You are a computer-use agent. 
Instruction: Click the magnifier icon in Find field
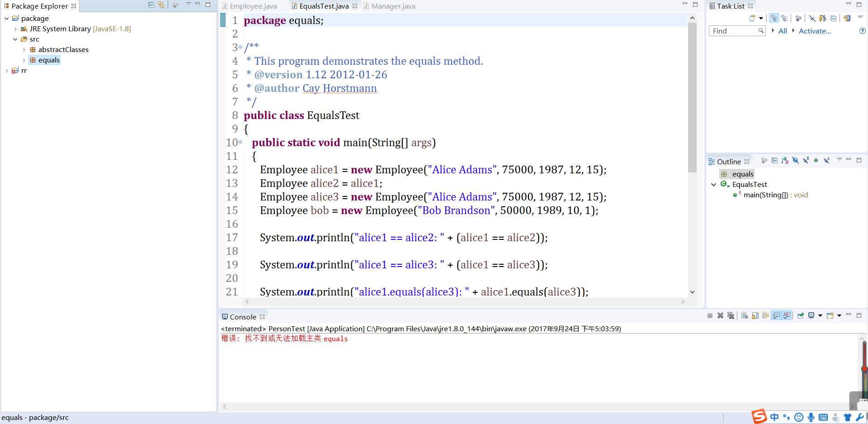coord(761,30)
